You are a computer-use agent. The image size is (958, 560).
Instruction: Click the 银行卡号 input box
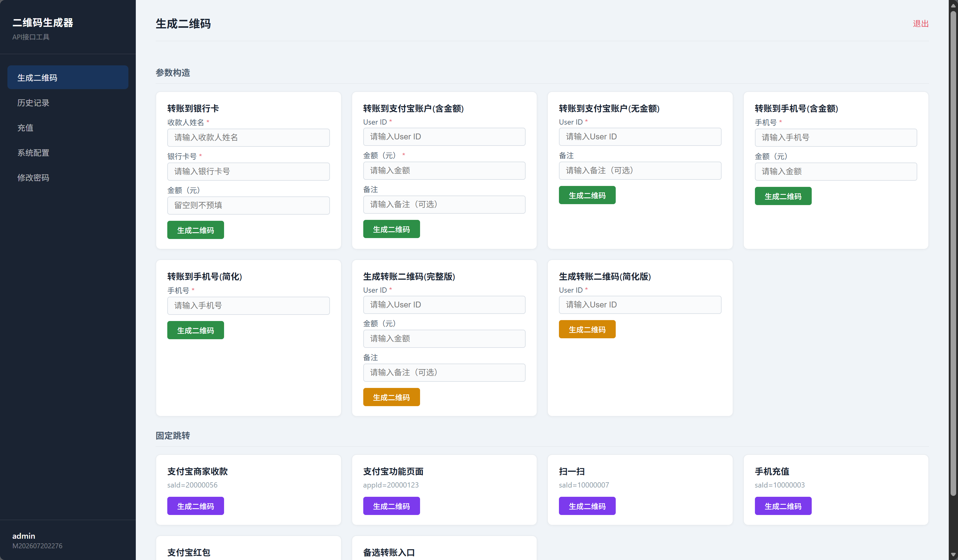[x=248, y=171]
